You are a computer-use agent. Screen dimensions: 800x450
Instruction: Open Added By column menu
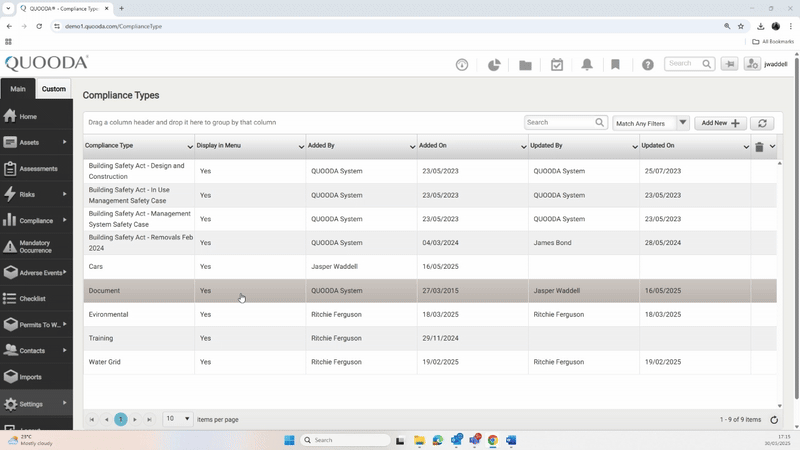[412, 146]
